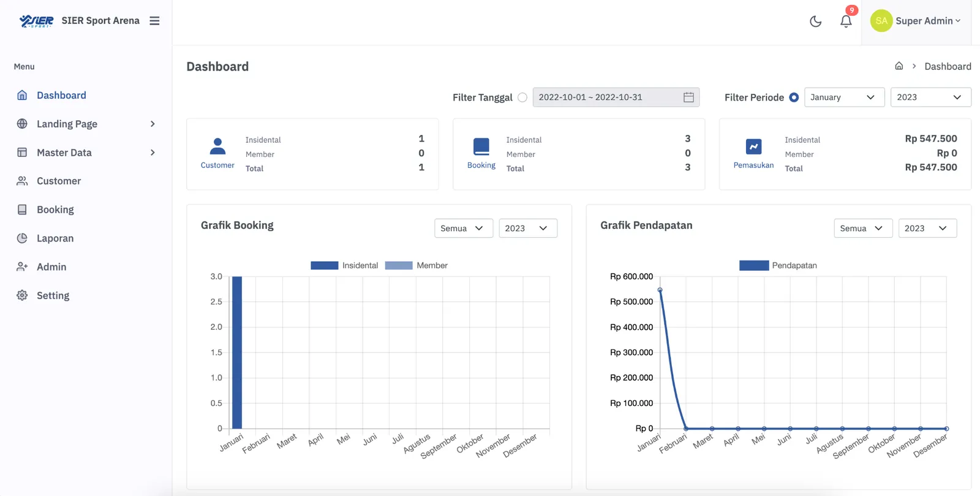Click the sidebar Booking book icon

(x=22, y=210)
